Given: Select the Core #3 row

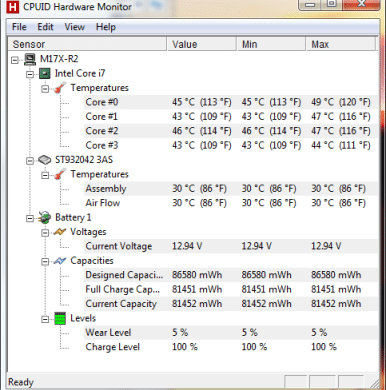Looking at the screenshot, I should [x=231, y=145].
